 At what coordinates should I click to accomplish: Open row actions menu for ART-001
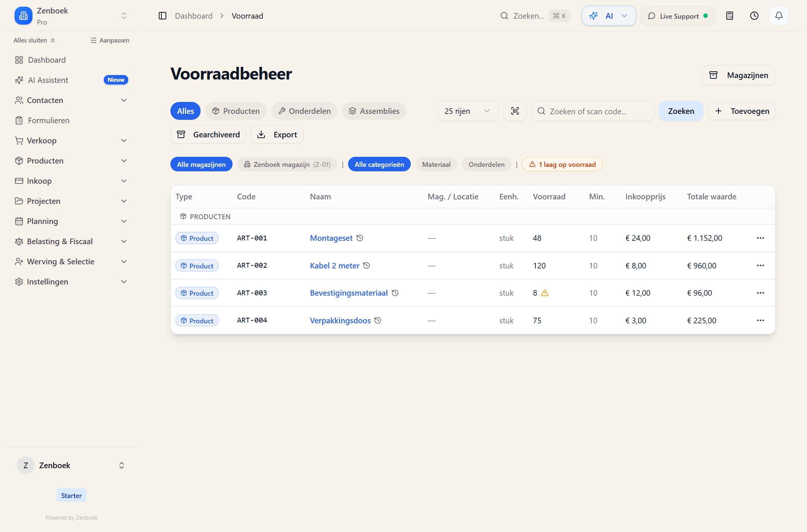pos(760,238)
